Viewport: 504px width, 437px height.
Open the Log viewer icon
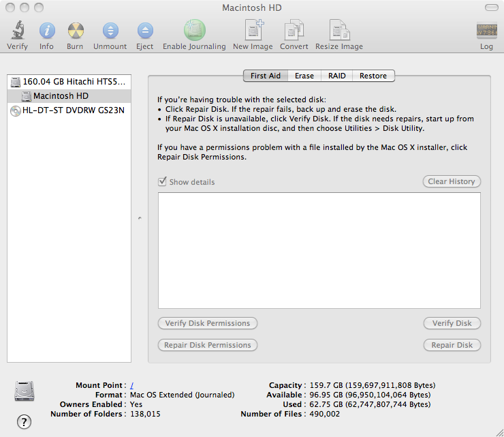coord(487,31)
